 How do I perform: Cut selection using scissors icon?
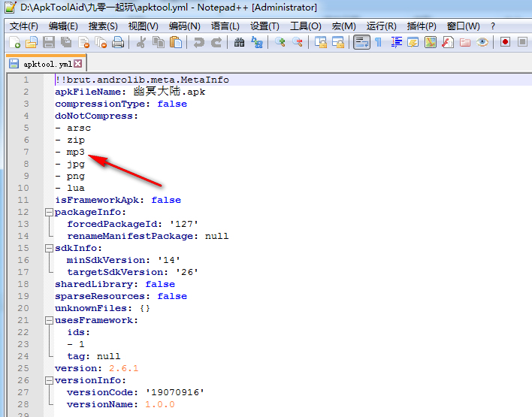pyautogui.click(x=141, y=42)
